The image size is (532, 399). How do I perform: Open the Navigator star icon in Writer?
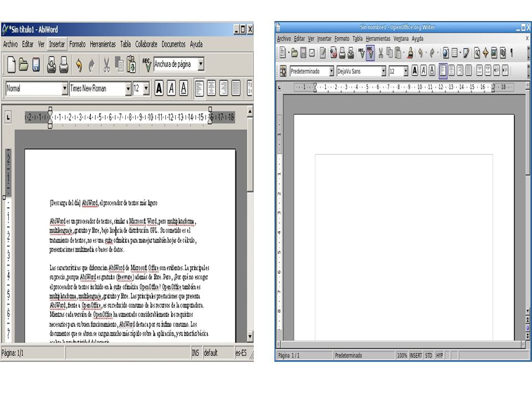coord(485,53)
